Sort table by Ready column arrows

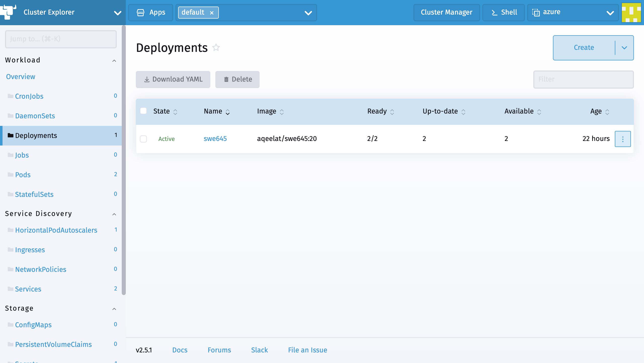click(x=392, y=112)
